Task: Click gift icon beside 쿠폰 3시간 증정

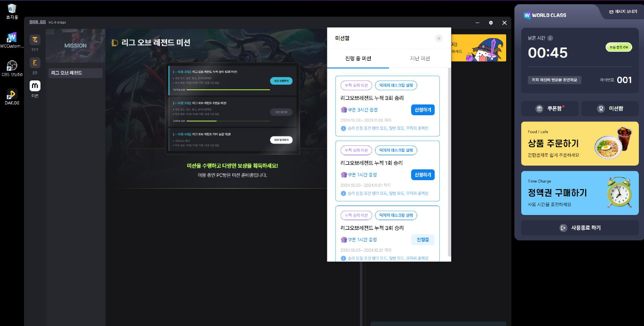Action: tap(344, 110)
